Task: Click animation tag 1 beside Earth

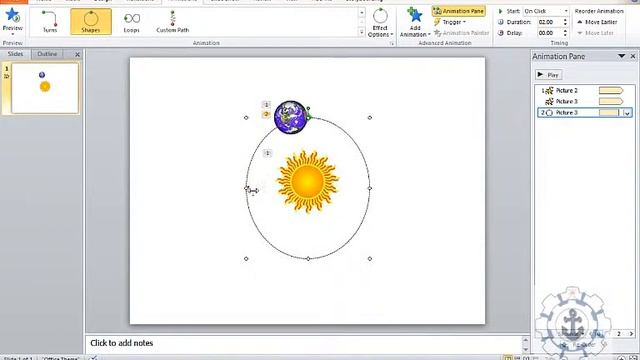Action: point(266,105)
